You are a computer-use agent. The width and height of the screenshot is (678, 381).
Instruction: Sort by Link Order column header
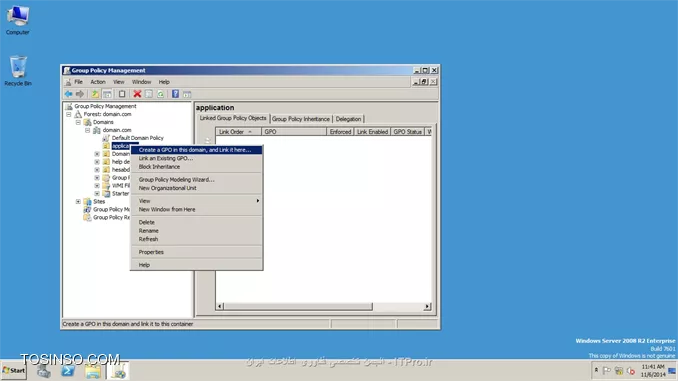coord(238,131)
